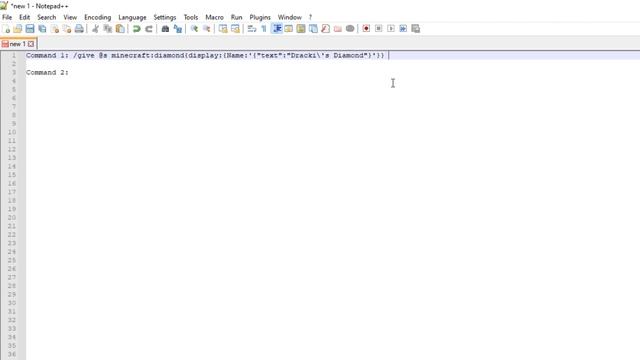
Task: Toggle synchronized vertical scrolling icon
Action: click(223, 29)
